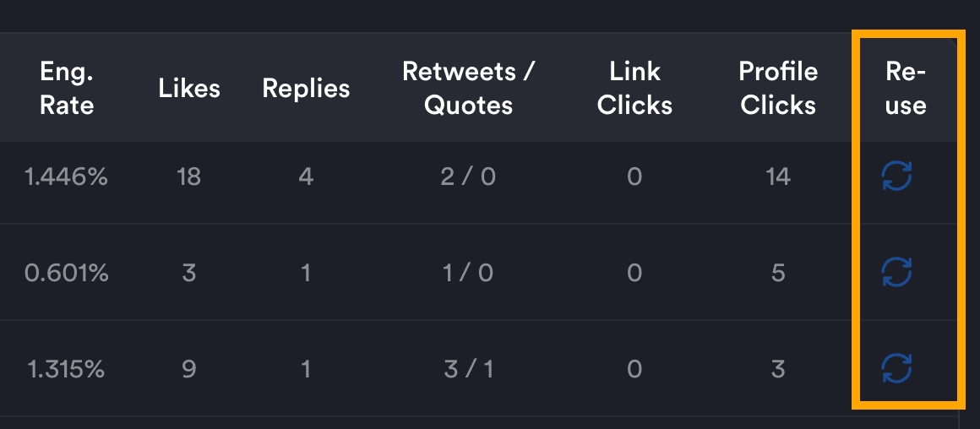Select the Profile Clicks column header
This screenshot has width=980, height=429.
778,88
